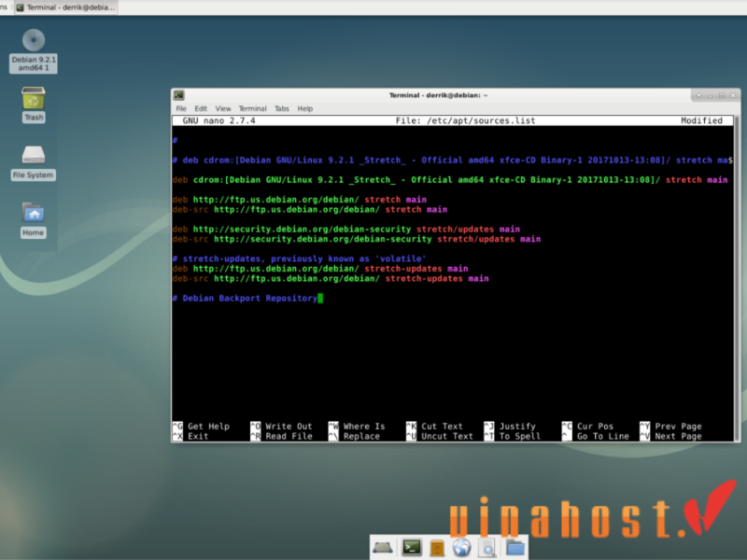Click the commented '# deb cdrom:' line
747x560 pixels.
pos(453,160)
